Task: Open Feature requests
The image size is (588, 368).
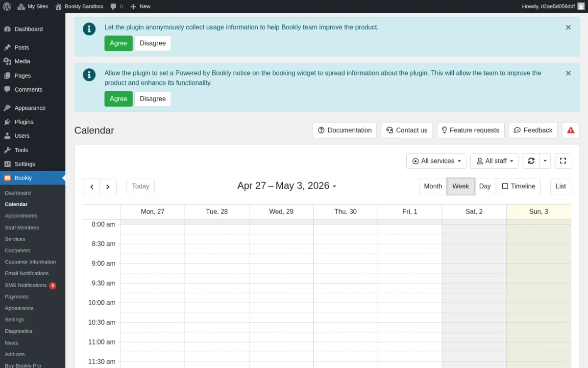Action: coord(470,130)
